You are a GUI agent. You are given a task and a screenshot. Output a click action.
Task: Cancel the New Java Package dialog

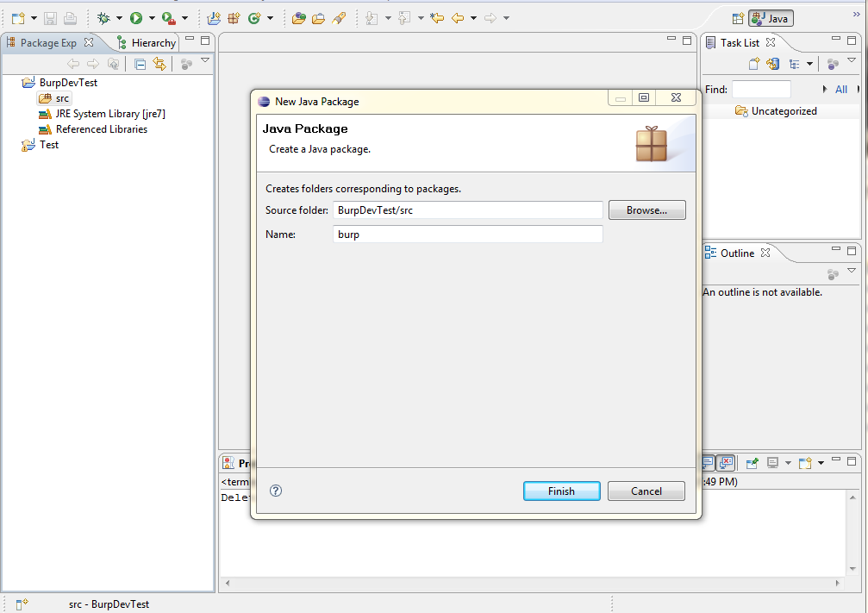click(646, 491)
